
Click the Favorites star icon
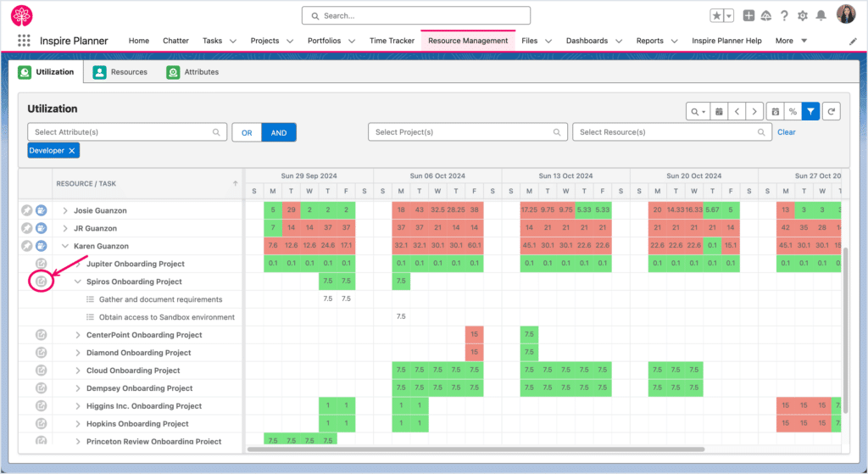[716, 15]
